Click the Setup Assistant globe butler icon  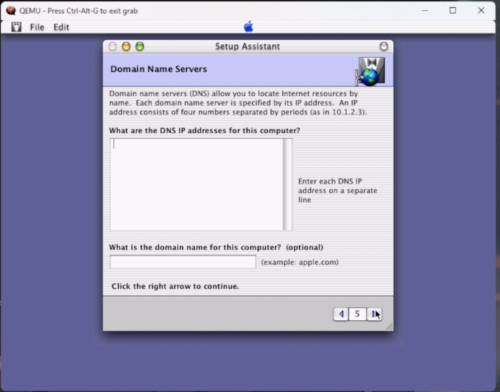click(x=370, y=71)
